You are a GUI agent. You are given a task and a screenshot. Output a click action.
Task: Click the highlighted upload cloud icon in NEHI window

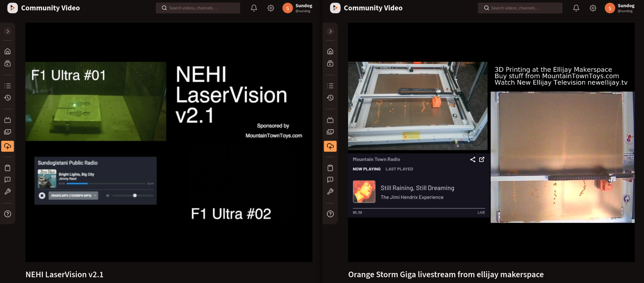(7, 146)
